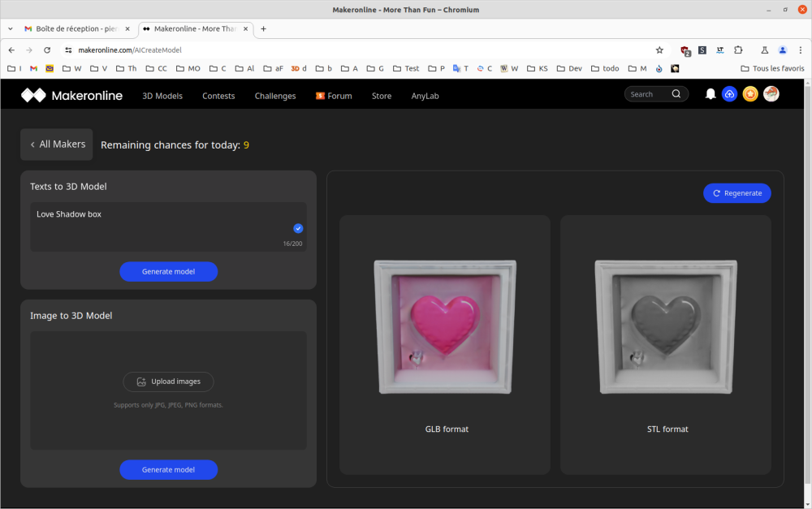Open the yellow mail bookmark icon
This screenshot has width=812, height=509.
[50, 68]
